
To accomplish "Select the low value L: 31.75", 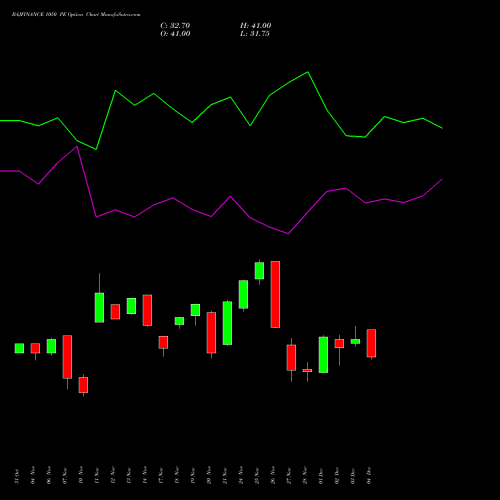I will point(255,34).
